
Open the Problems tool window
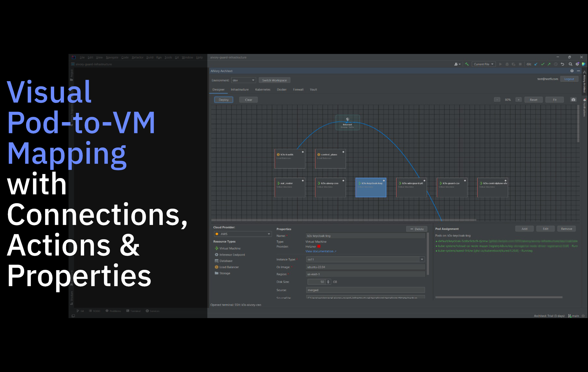pos(114,311)
